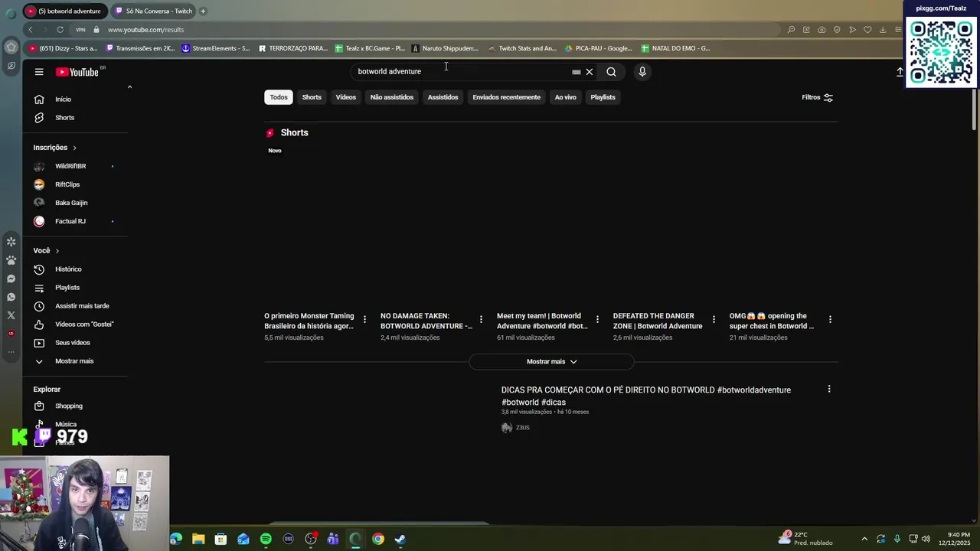The height and width of the screenshot is (551, 980).
Task: Select the Enviados recentemente chip
Action: (x=506, y=97)
